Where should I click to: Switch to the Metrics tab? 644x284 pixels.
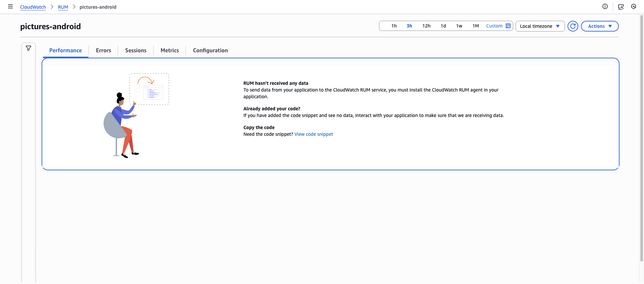pyautogui.click(x=170, y=50)
